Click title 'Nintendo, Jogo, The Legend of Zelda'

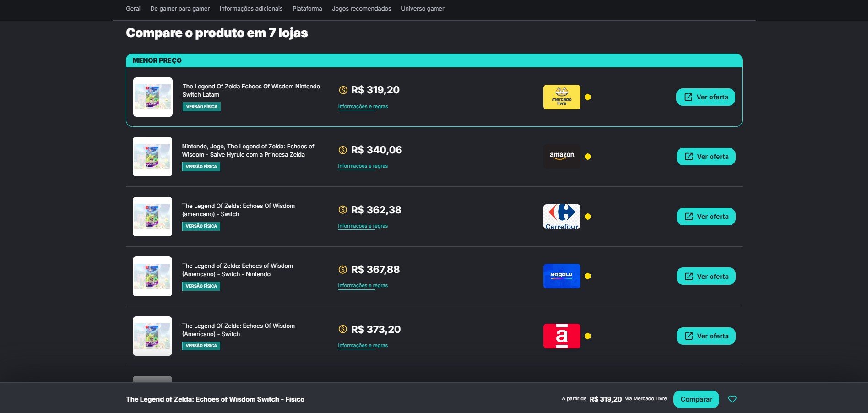[248, 150]
